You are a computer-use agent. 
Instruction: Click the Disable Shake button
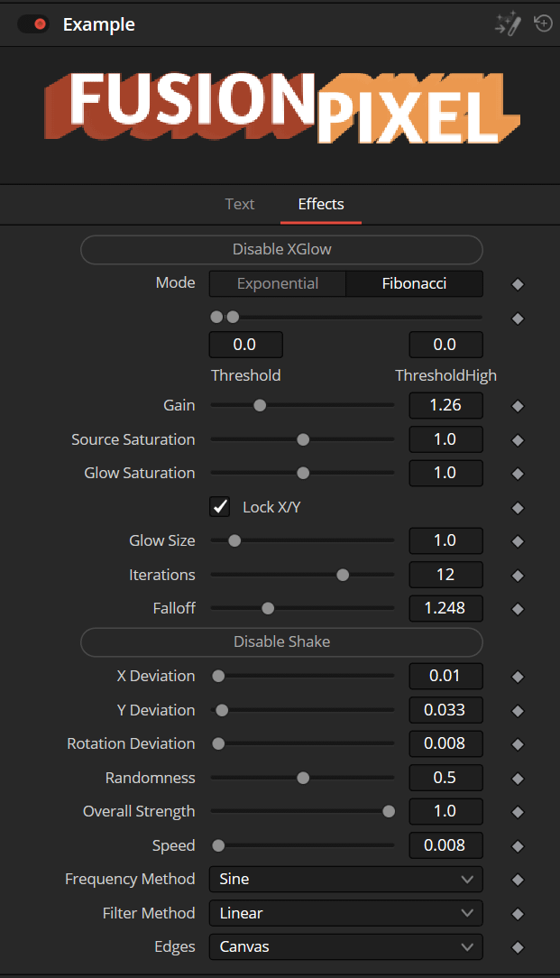[x=282, y=641]
